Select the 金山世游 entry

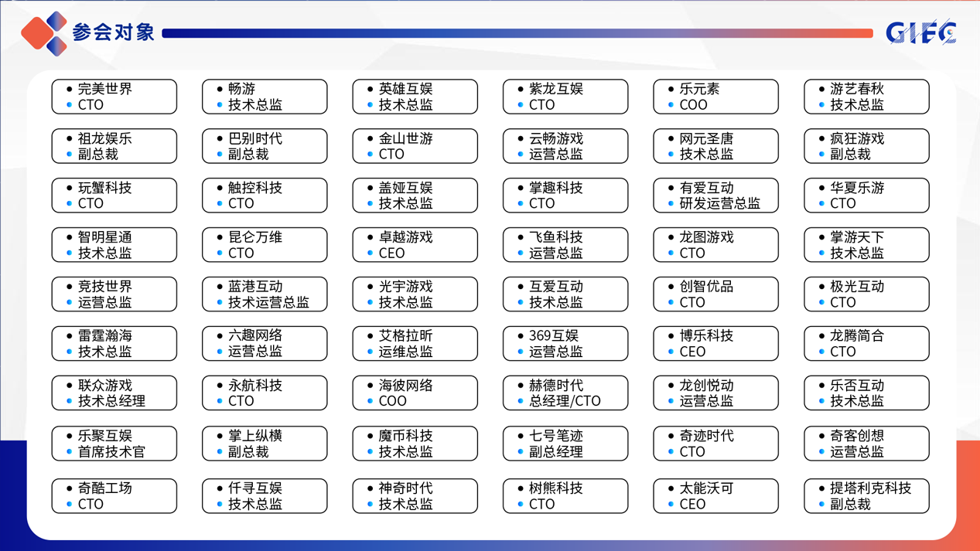point(415,146)
